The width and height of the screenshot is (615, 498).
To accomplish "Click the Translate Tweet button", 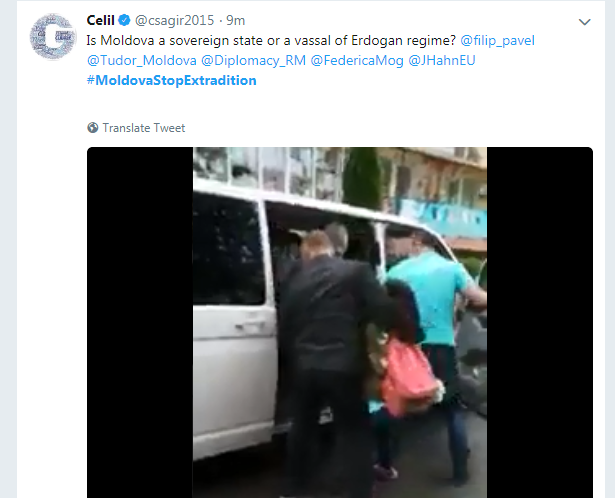I will coord(136,128).
